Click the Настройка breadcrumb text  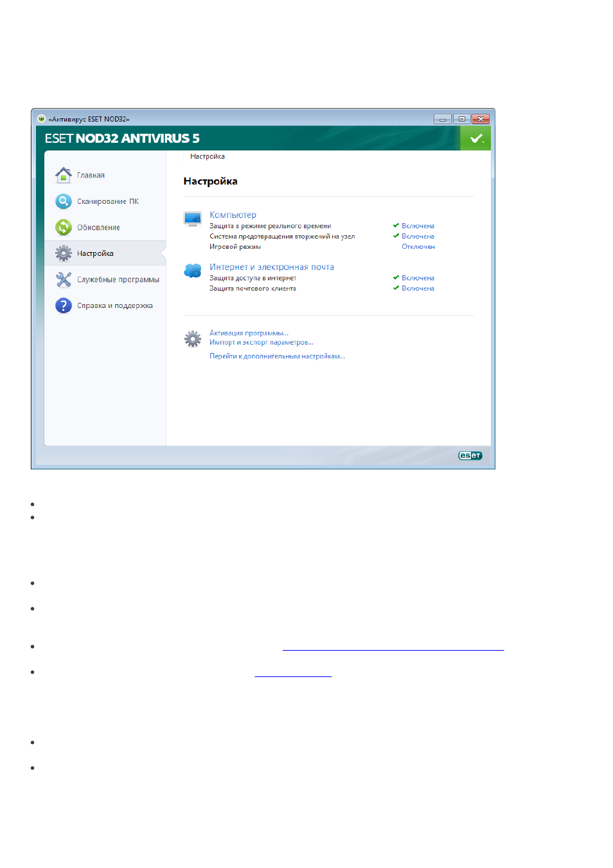pos(208,156)
